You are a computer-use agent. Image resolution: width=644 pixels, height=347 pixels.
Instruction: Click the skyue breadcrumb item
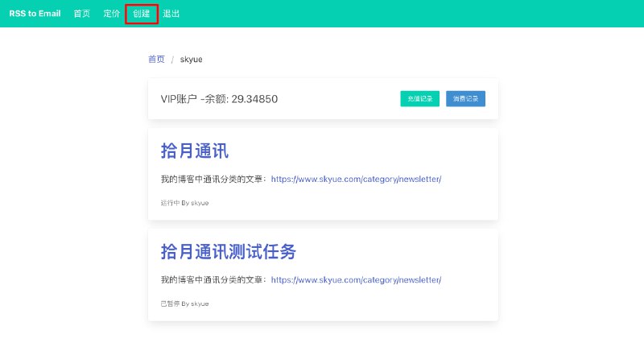click(x=192, y=60)
